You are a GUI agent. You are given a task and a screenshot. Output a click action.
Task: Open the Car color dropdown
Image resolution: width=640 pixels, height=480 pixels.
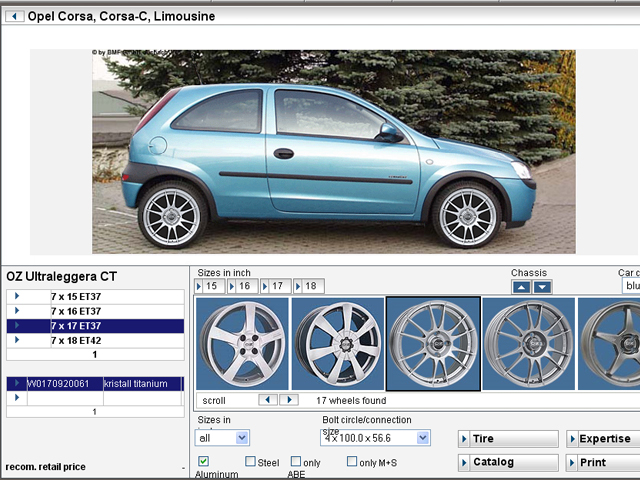(x=631, y=286)
